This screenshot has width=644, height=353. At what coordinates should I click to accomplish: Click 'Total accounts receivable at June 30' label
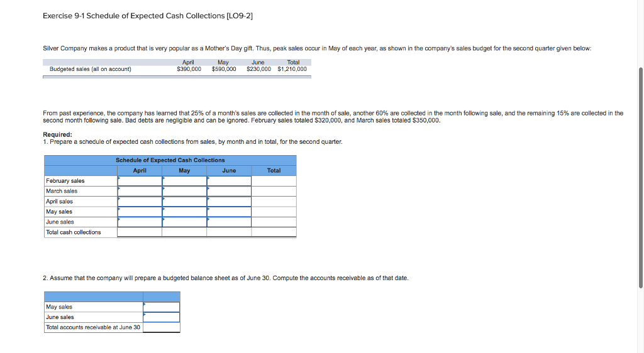(x=93, y=327)
